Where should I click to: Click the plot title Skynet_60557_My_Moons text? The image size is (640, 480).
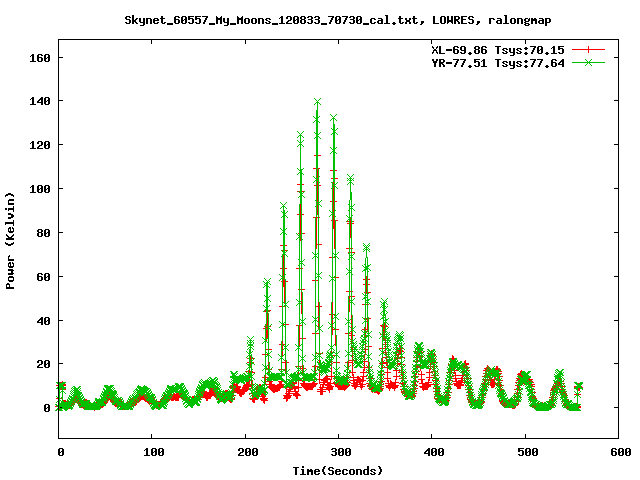coord(338,20)
